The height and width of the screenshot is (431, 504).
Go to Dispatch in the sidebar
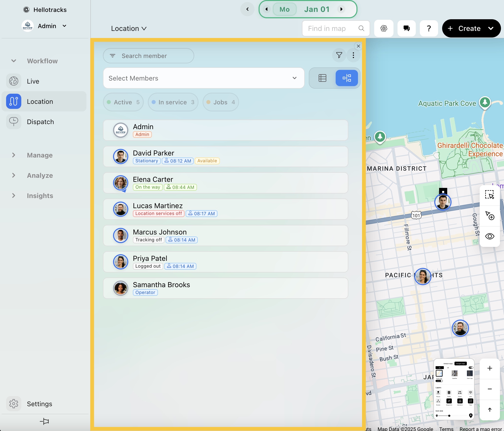click(x=40, y=122)
